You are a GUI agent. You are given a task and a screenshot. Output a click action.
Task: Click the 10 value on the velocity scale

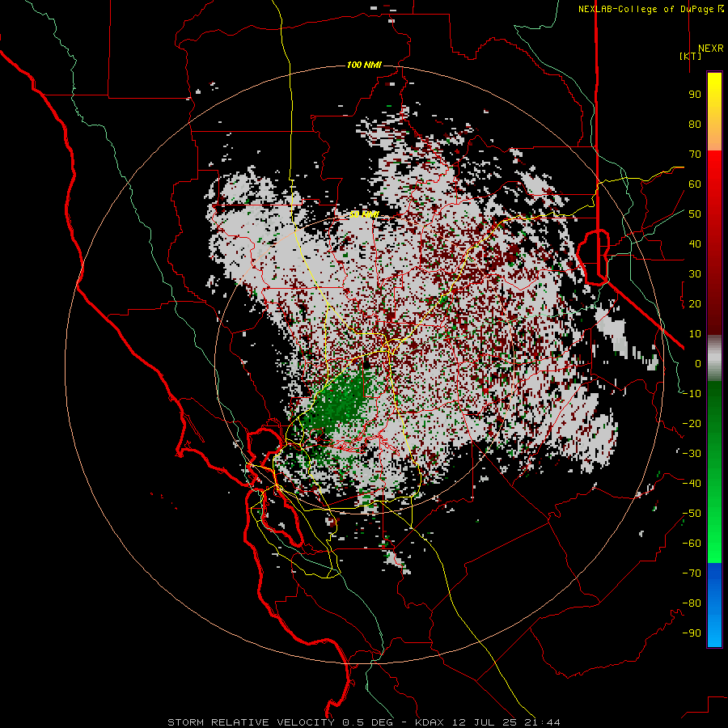tap(695, 334)
